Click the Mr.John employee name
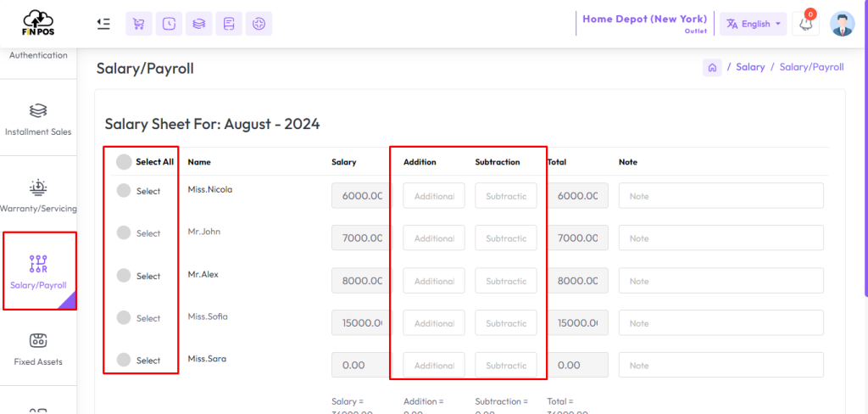Image resolution: width=868 pixels, height=414 pixels. pyautogui.click(x=203, y=231)
